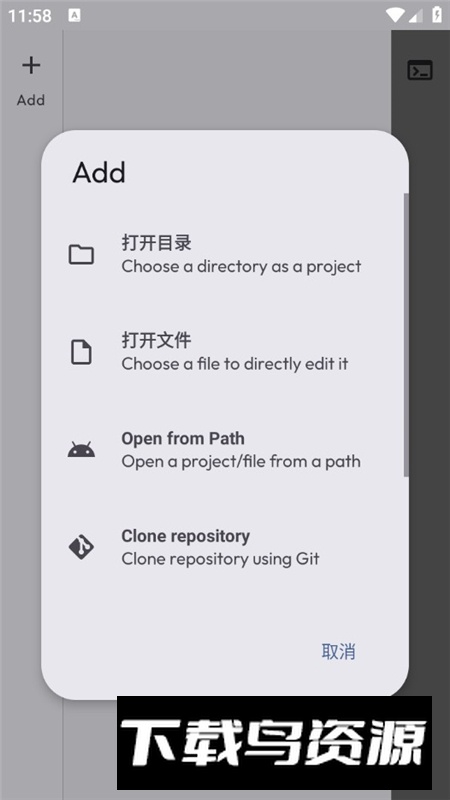Viewport: 450px width, 800px height.
Task: Tap the plus icon in the sidebar
Action: tap(31, 65)
